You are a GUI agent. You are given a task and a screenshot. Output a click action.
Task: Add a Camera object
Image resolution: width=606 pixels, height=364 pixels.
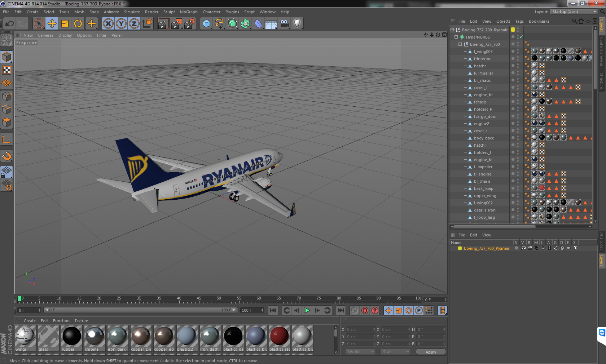coord(284,24)
